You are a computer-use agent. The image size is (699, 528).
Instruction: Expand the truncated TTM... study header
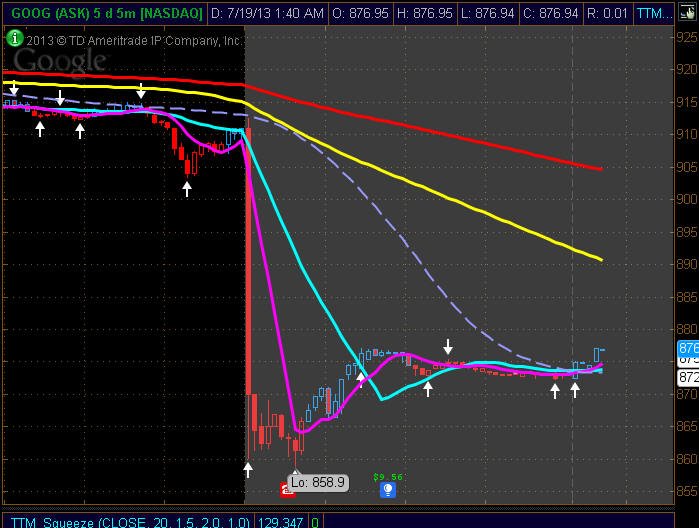654,13
